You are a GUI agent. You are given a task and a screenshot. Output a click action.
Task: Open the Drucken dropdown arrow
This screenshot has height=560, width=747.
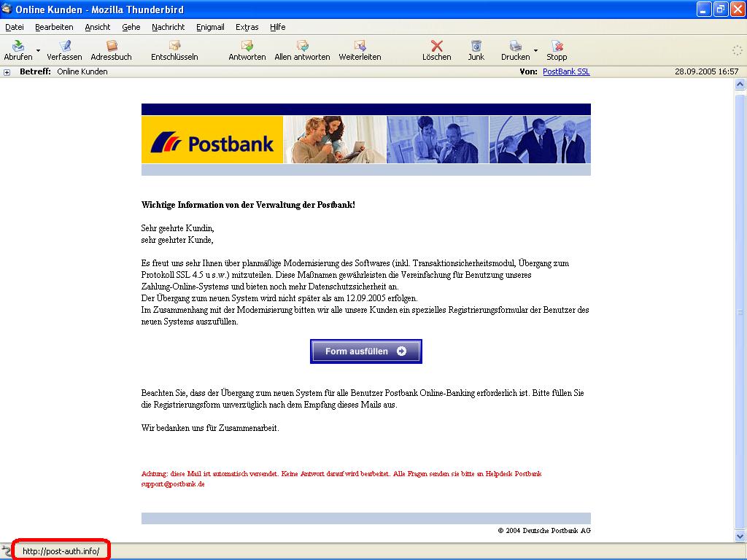pyautogui.click(x=535, y=50)
